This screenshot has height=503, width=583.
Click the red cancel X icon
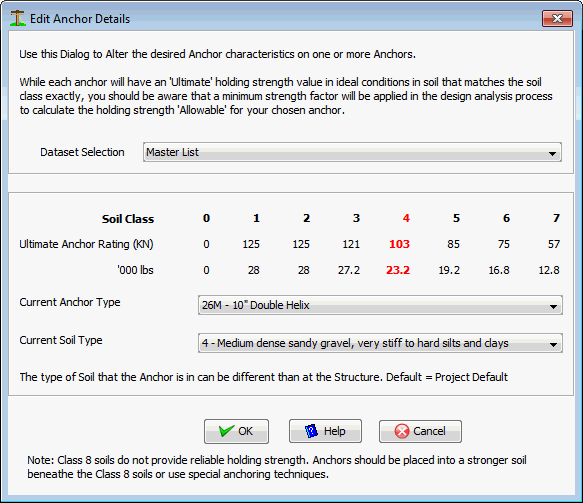(x=402, y=431)
